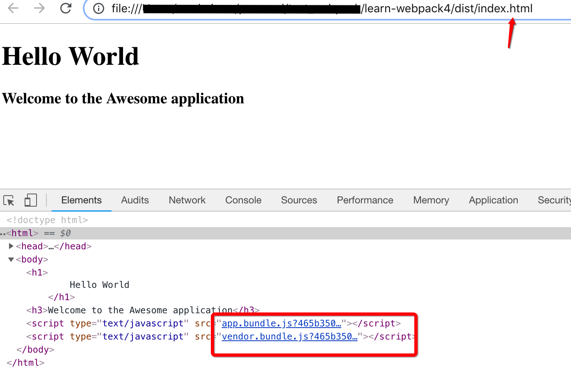Toggle the device toolbar icon
This screenshot has height=392, width=571.
pyautogui.click(x=31, y=200)
